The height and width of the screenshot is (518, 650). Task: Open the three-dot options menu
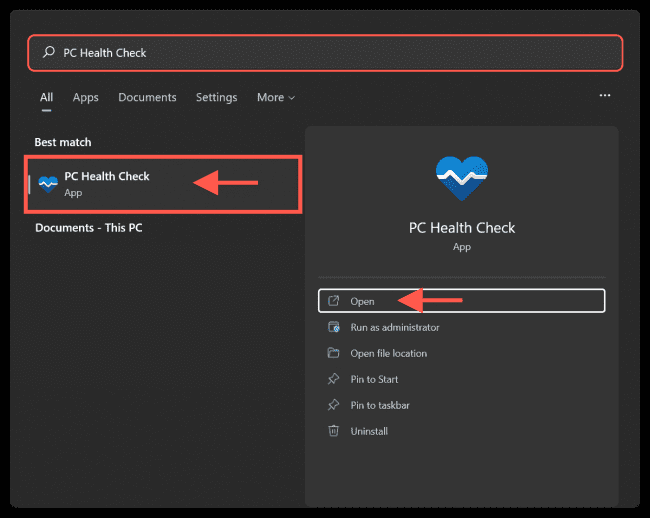pos(605,95)
